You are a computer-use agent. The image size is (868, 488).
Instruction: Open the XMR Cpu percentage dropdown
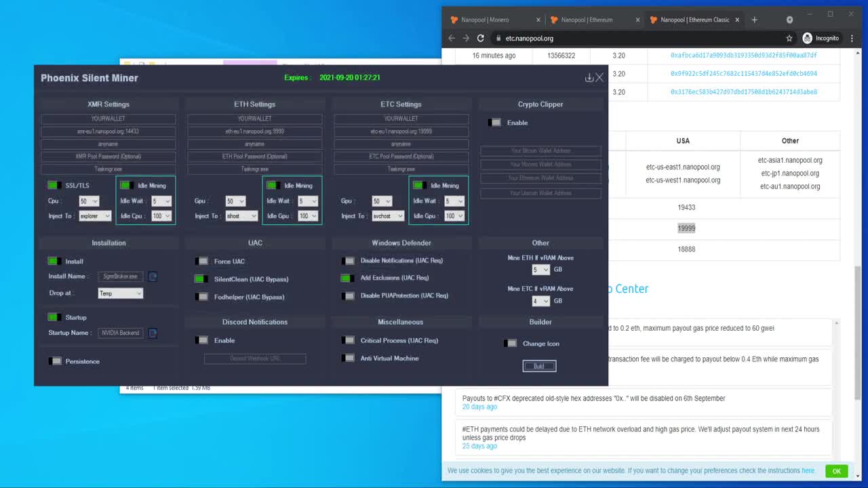point(89,201)
